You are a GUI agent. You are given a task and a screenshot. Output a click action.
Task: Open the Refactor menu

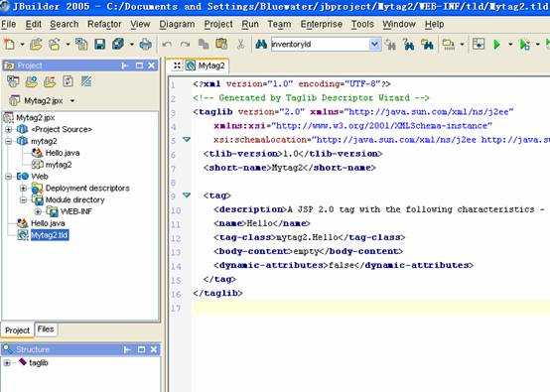coord(104,24)
